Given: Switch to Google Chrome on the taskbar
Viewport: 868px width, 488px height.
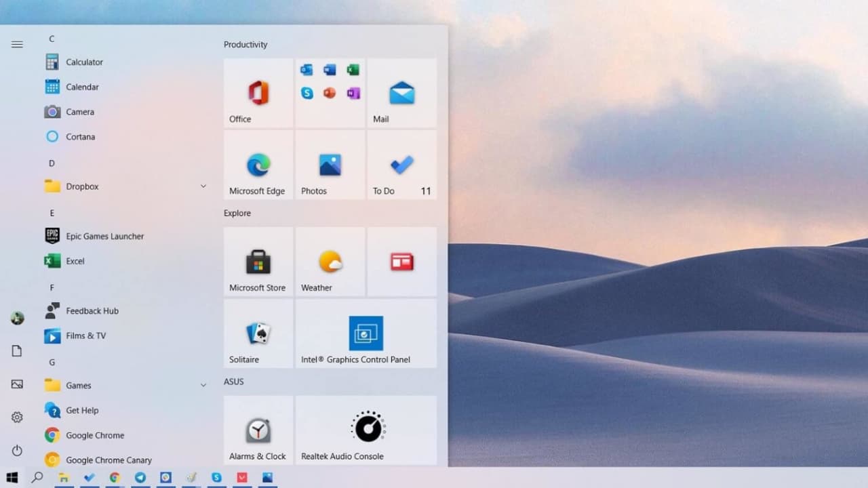Looking at the screenshot, I should [x=115, y=478].
